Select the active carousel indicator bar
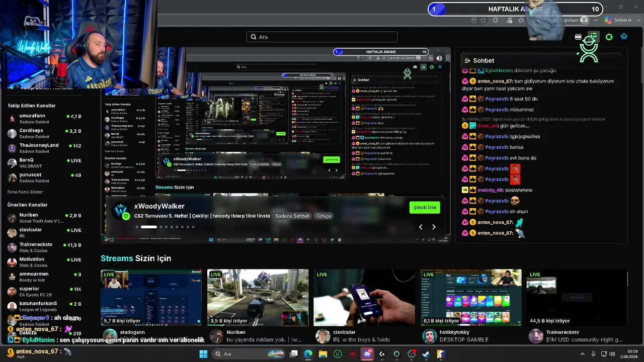Viewport: 644px width, 362px height. (x=149, y=227)
